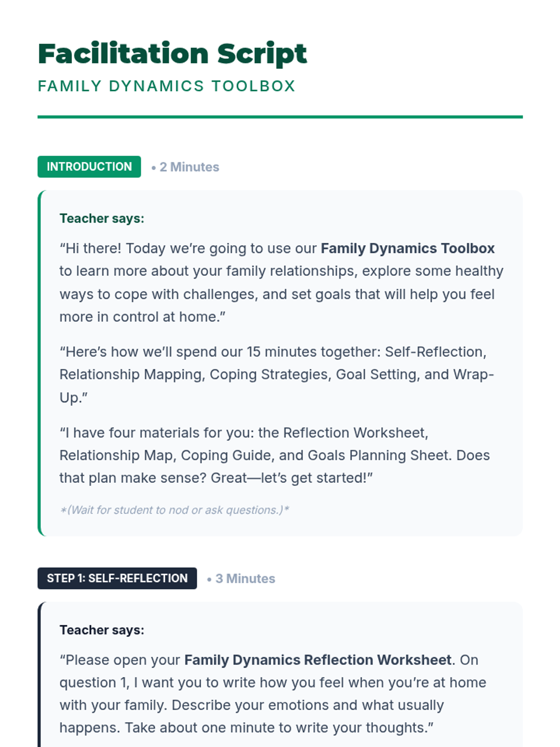Click the bullet dot before '2 Minutes'
The width and height of the screenshot is (560, 747).
click(154, 168)
